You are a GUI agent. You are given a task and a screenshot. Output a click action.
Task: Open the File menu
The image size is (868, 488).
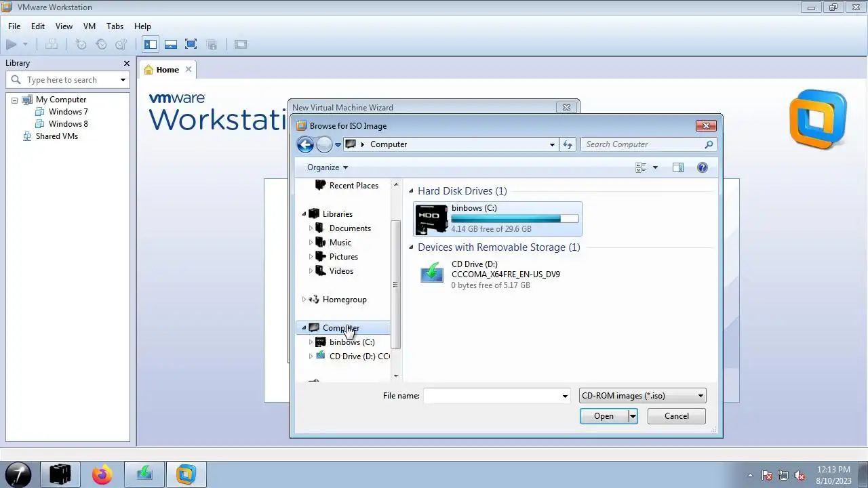point(14,26)
